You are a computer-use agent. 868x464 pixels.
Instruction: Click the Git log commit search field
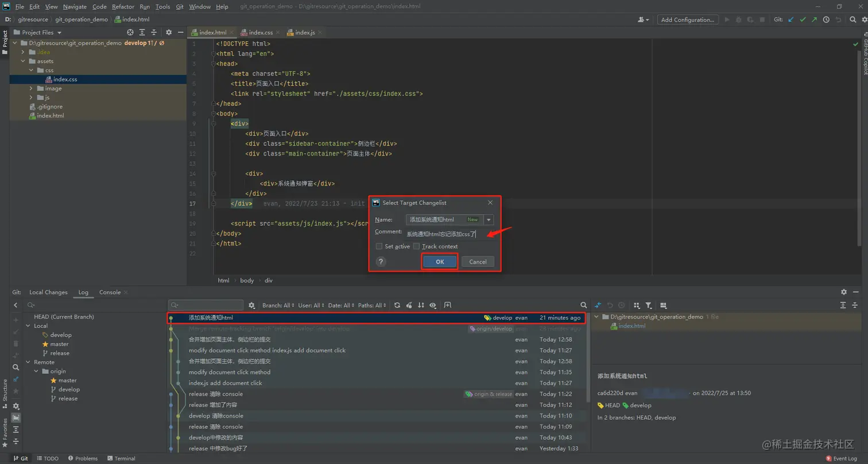coord(207,306)
